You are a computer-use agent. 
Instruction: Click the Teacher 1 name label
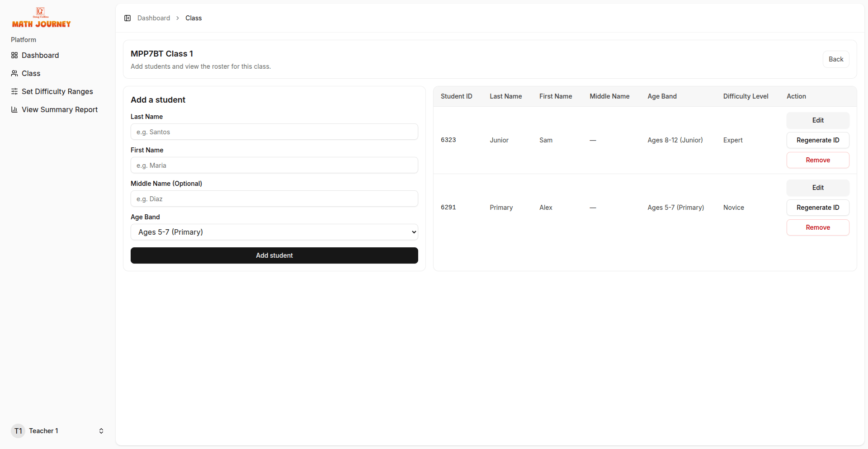(43, 431)
